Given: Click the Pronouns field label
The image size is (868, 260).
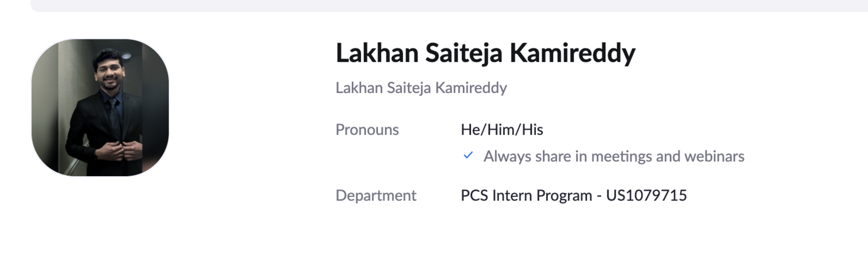Looking at the screenshot, I should tap(367, 130).
